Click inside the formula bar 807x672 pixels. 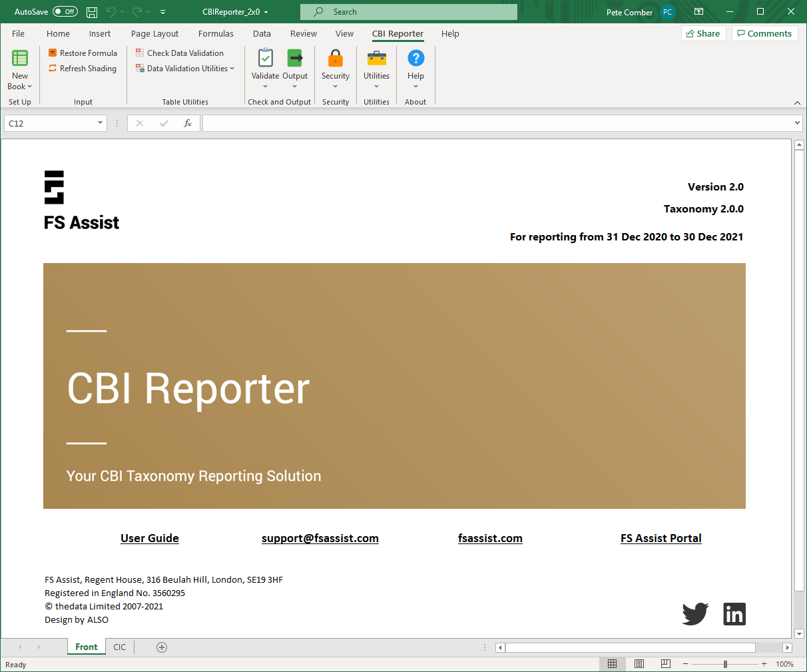point(497,123)
